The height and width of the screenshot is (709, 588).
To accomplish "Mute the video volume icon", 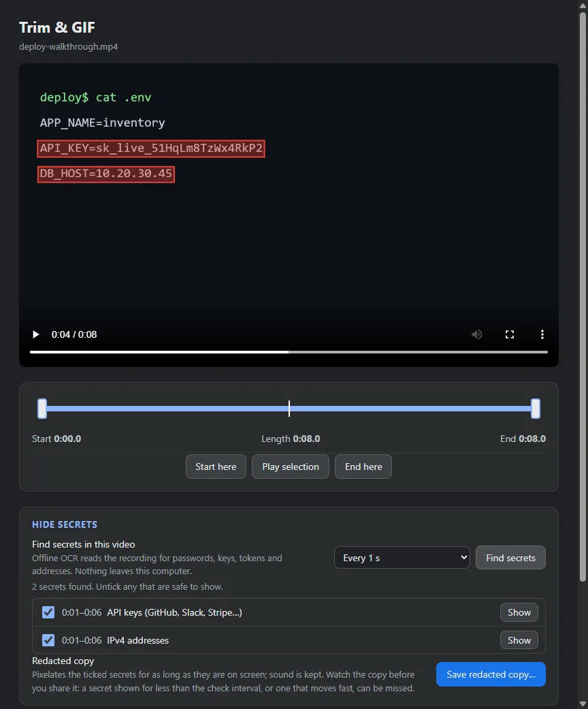I will coord(477,334).
